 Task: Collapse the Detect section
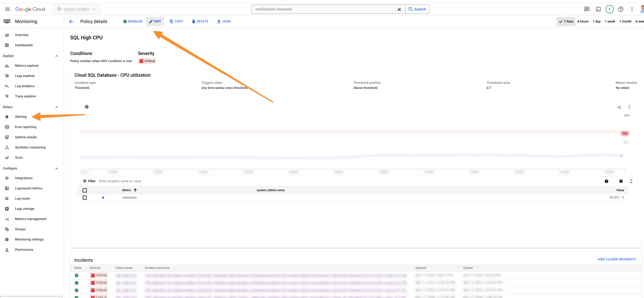point(57,107)
